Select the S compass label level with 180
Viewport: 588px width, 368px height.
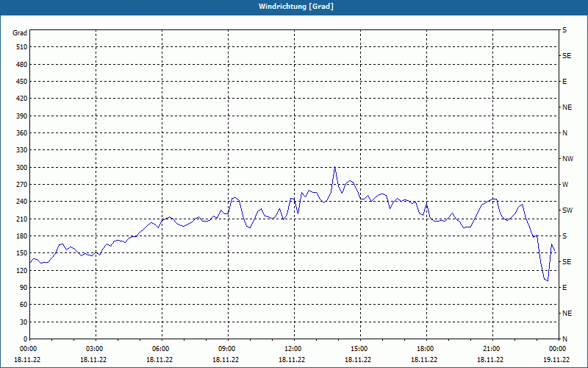(x=564, y=236)
